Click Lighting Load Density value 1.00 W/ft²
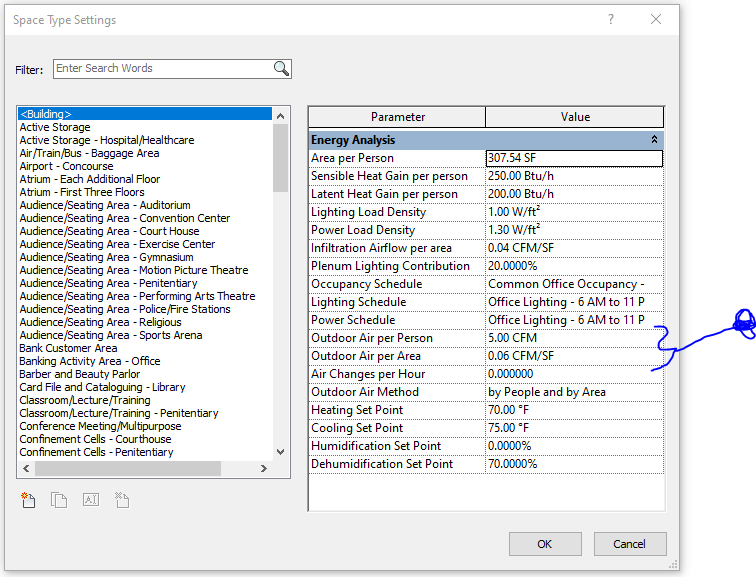756x577 pixels. (574, 212)
